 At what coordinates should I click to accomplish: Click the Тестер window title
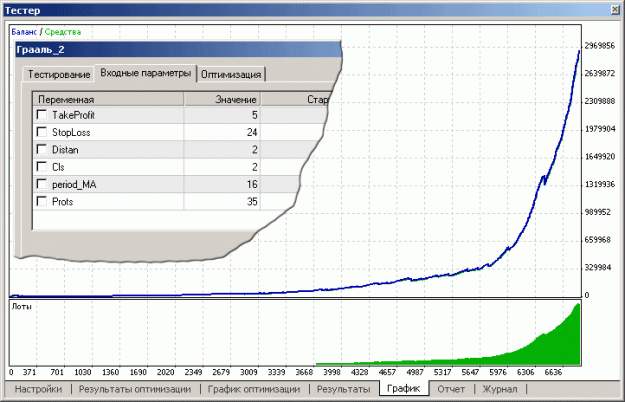[23, 10]
